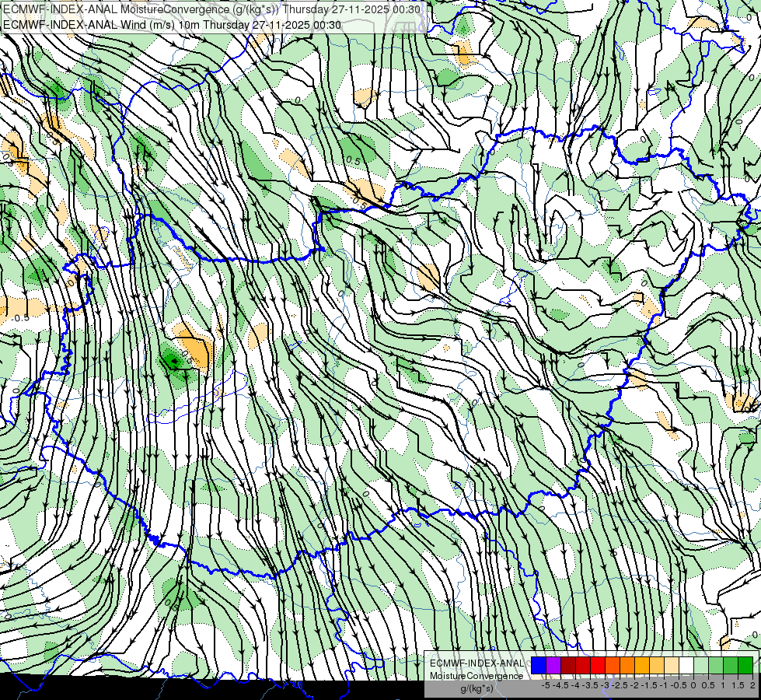Click the -1.5 legend tick label
Screen dimensions: 761x700
649,685
